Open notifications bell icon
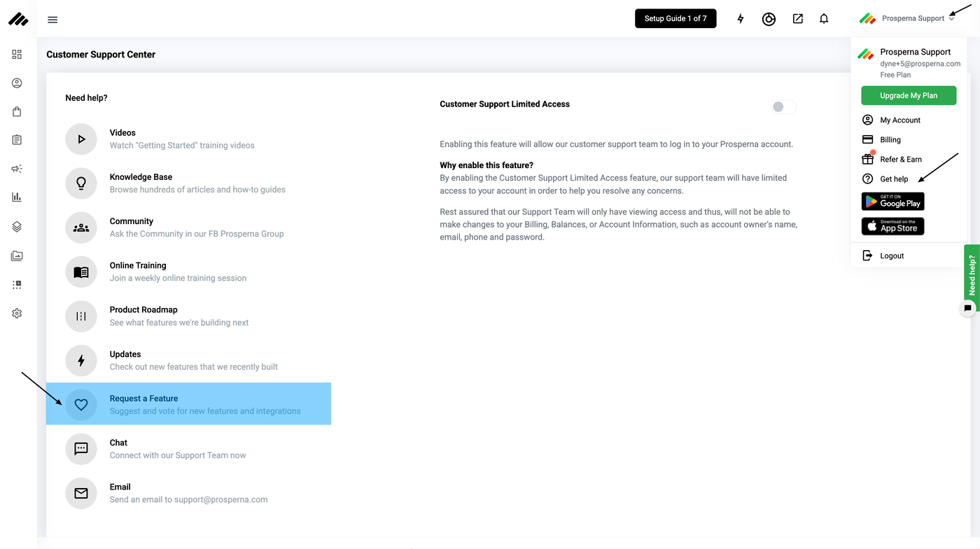Image resolution: width=980 pixels, height=549 pixels. (824, 19)
